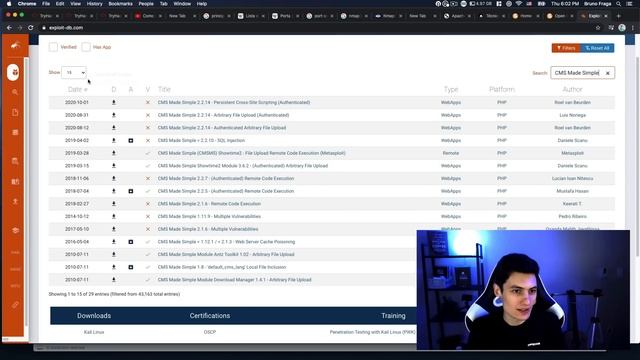Click the OSCP certification link
Screen dimensions: 640x360
tap(210, 332)
